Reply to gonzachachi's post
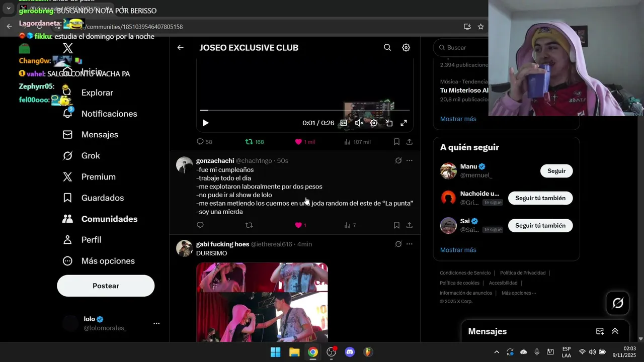 (x=200, y=225)
